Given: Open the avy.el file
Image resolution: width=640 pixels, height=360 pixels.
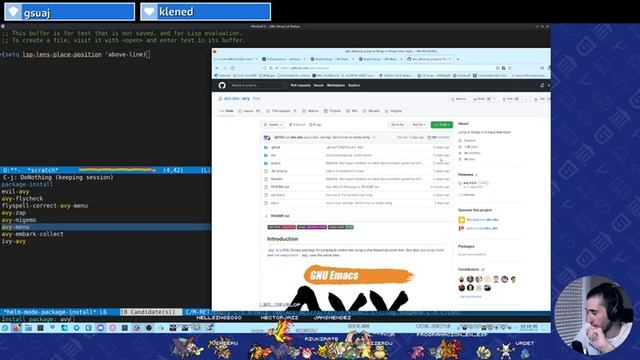Looking at the screenshot, I should [x=275, y=203].
